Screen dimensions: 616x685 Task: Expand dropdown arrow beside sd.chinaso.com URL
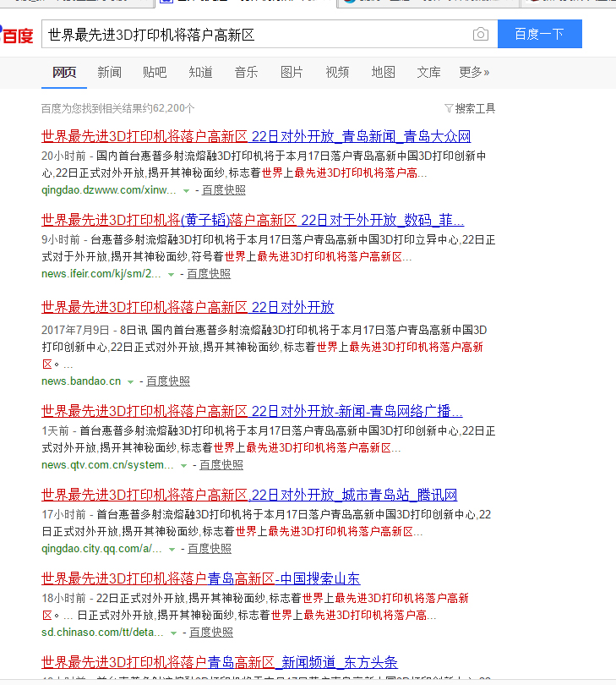coord(174,633)
